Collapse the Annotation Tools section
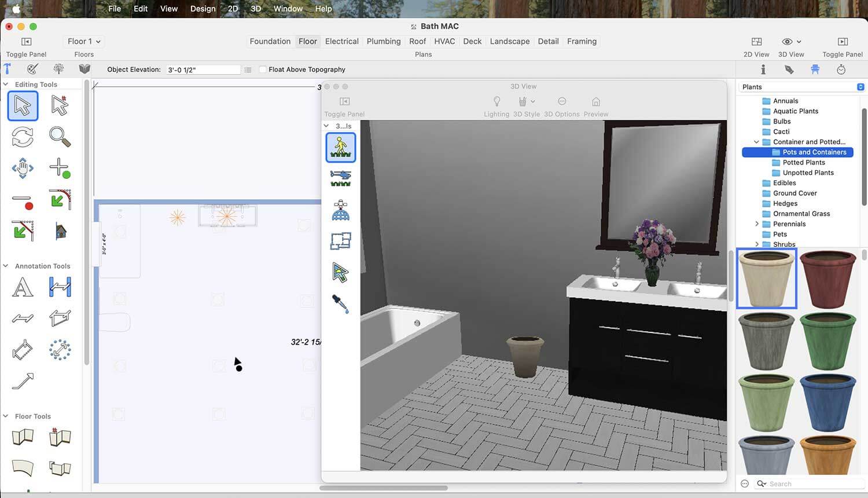 click(x=6, y=266)
